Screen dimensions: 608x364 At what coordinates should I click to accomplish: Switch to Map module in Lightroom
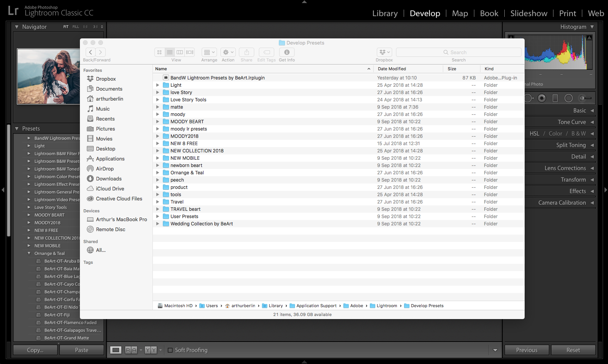460,13
